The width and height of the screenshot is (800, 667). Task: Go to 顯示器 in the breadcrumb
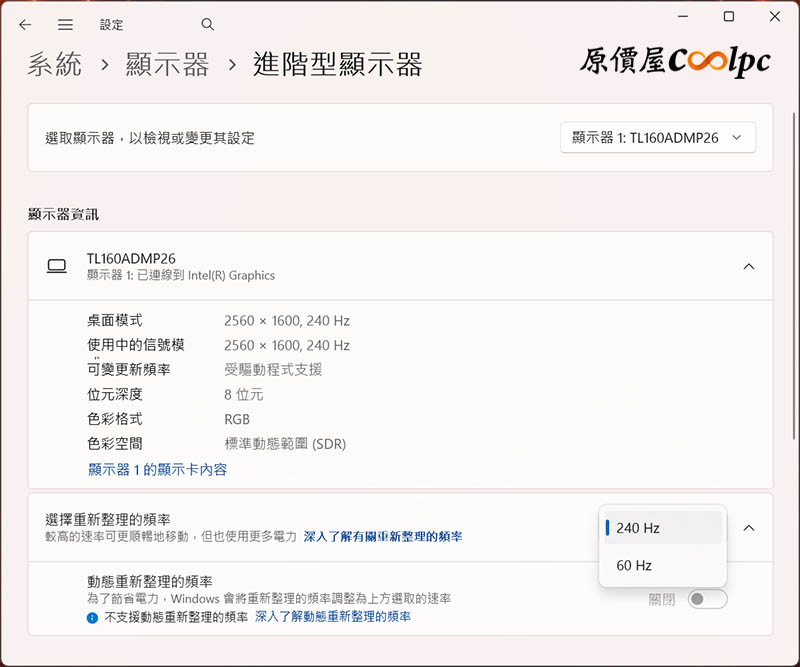tap(168, 66)
